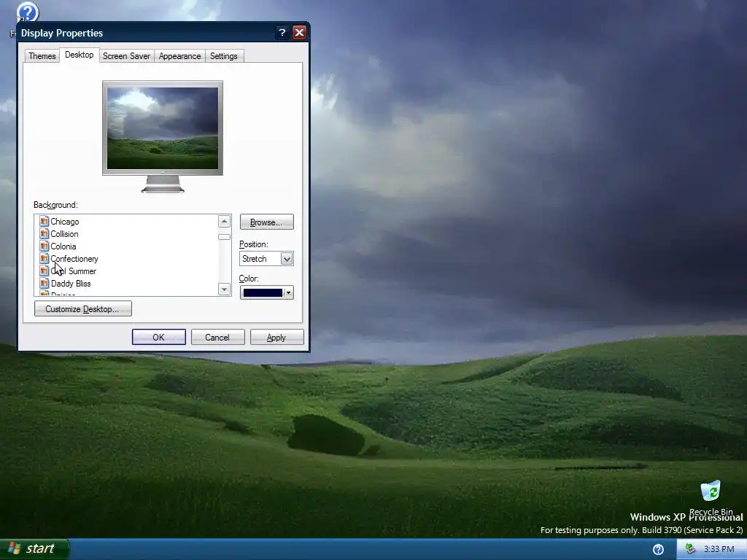The height and width of the screenshot is (560, 747).
Task: Click the Colonia wallpaper file icon
Action: [x=44, y=246]
